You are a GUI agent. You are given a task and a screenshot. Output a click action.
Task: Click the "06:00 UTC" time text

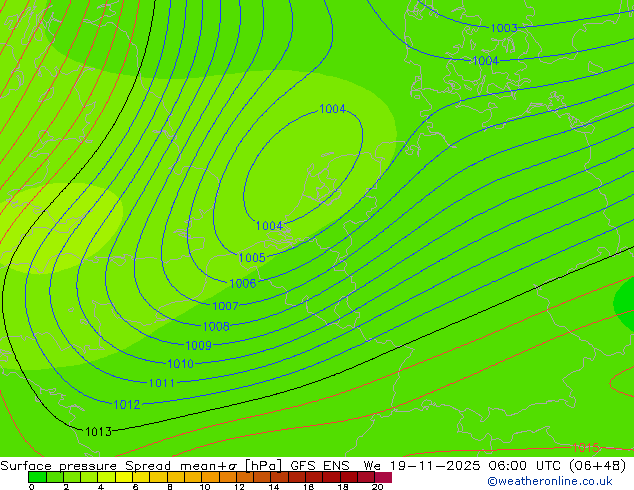pos(526,466)
